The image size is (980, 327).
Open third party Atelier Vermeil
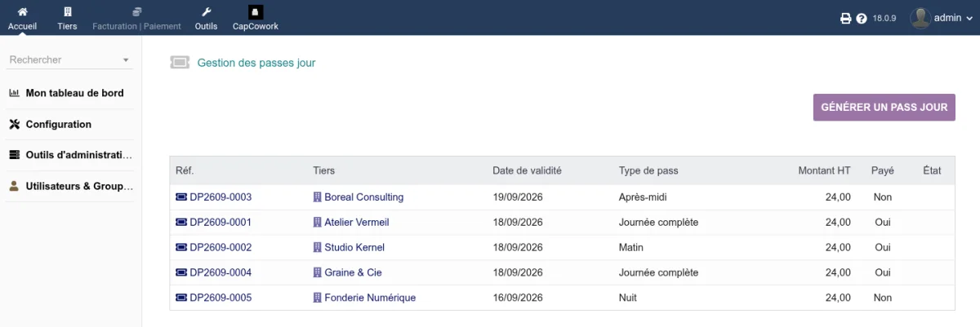(x=357, y=222)
